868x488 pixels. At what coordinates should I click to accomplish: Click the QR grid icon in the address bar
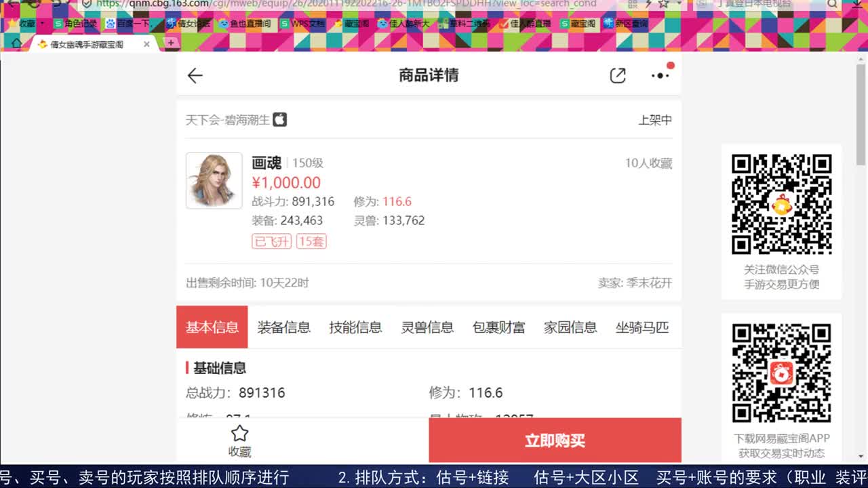(x=632, y=4)
